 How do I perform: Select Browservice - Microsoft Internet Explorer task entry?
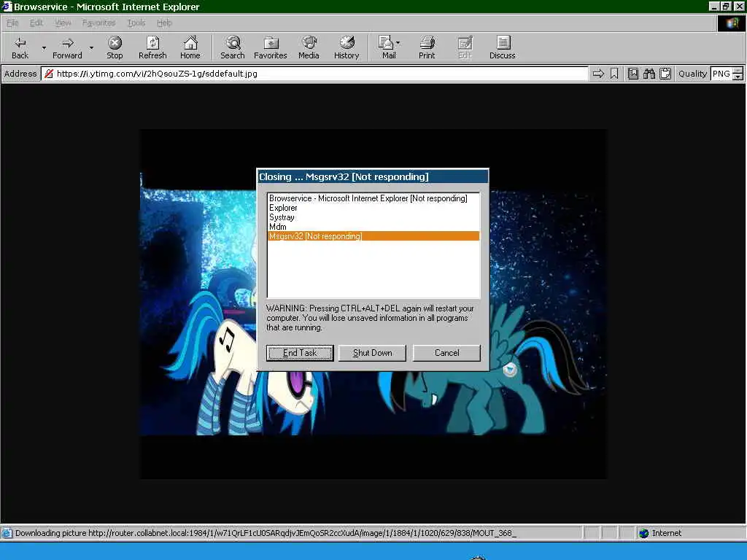(x=373, y=198)
